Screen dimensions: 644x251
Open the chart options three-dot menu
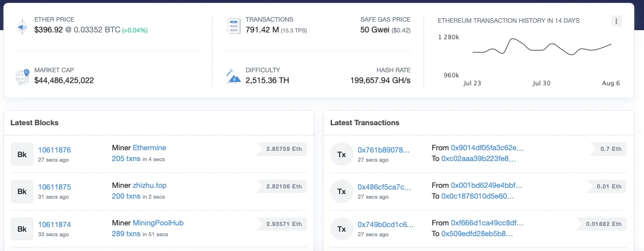[616, 21]
